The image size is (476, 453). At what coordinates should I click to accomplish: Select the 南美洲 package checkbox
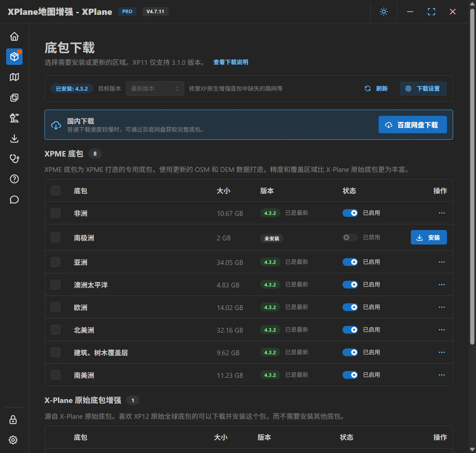click(x=55, y=375)
